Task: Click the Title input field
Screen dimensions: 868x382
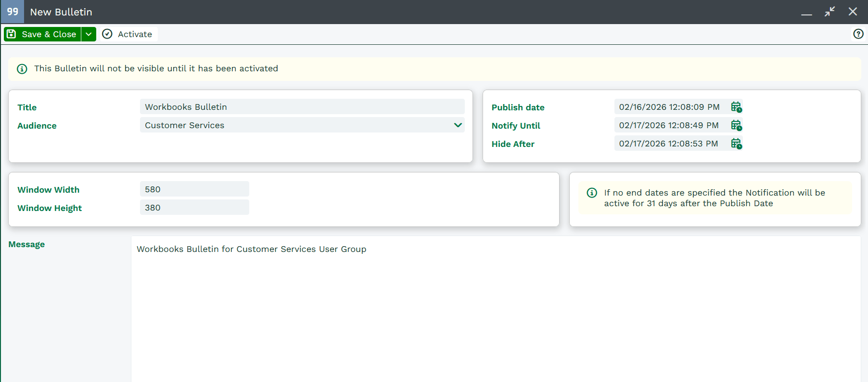Action: (x=302, y=107)
